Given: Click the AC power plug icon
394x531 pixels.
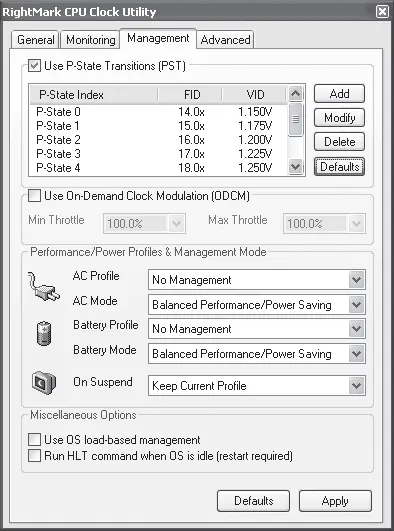Looking at the screenshot, I should pyautogui.click(x=44, y=286).
